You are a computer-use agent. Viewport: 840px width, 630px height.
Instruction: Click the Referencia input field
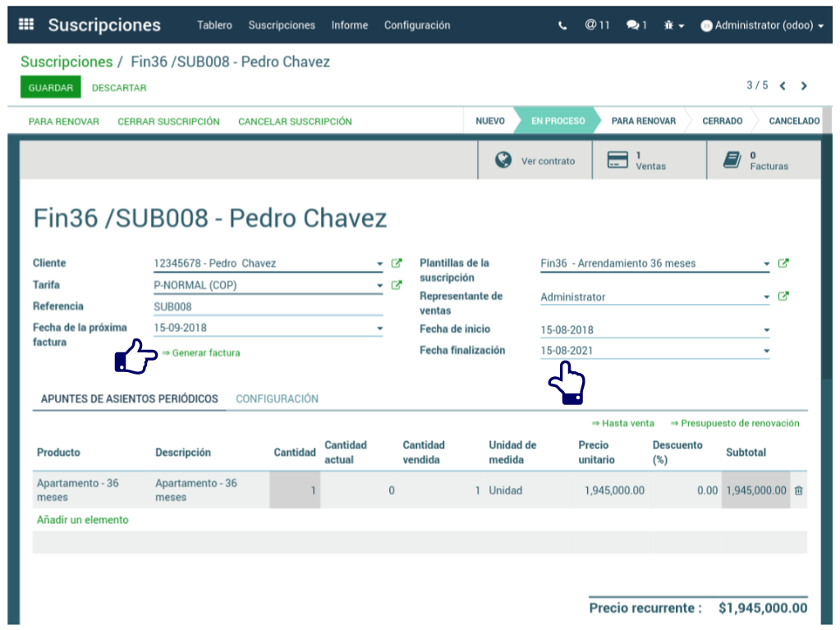(x=267, y=306)
